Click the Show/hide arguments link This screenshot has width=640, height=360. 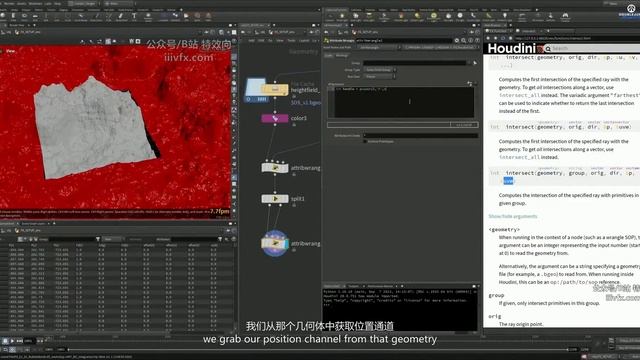pyautogui.click(x=513, y=216)
